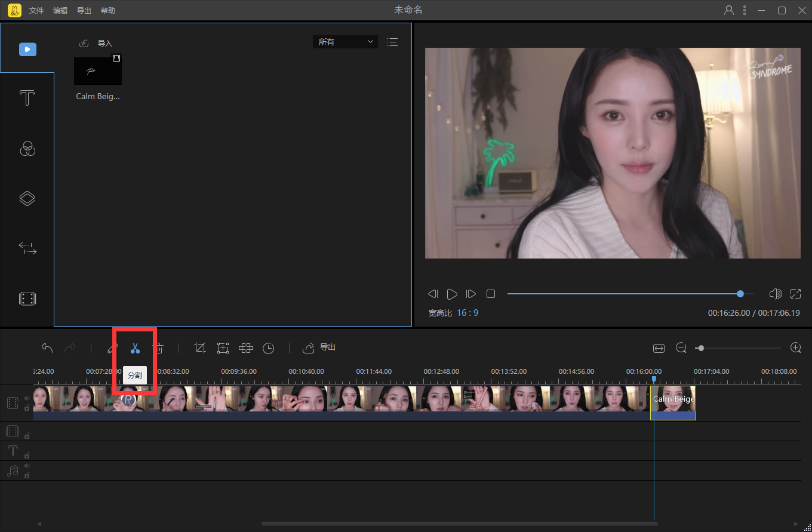The height and width of the screenshot is (532, 812).
Task: Switch media list view mode
Action: point(392,42)
